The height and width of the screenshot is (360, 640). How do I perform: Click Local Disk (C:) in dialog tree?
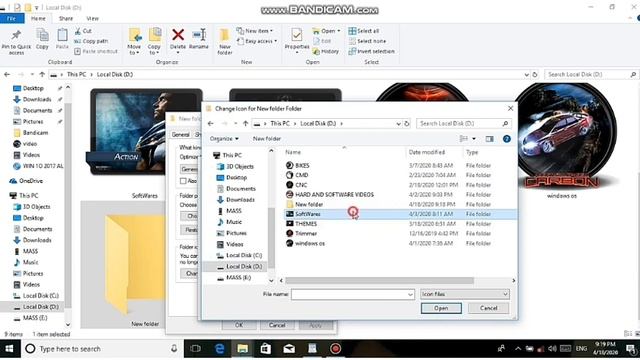coord(244,256)
